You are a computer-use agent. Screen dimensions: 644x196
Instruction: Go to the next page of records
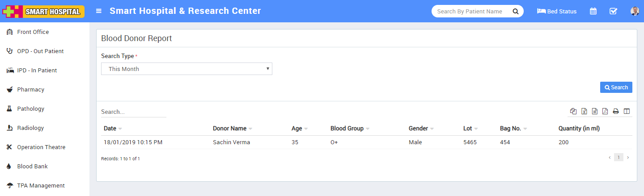[628, 158]
